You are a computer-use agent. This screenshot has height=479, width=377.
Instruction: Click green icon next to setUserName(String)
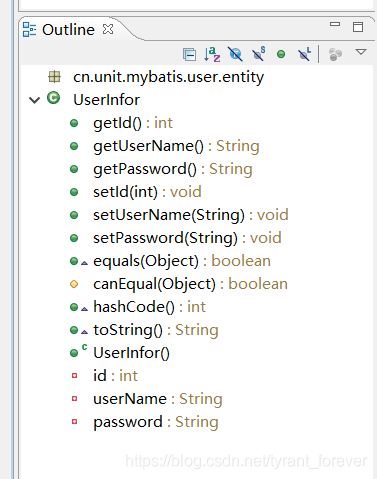click(x=74, y=215)
